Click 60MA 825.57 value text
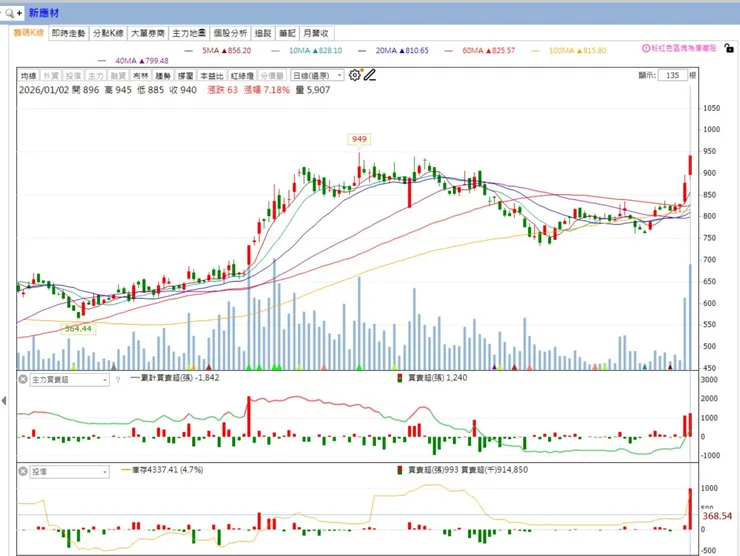The height and width of the screenshot is (556, 740). pyautogui.click(x=489, y=51)
